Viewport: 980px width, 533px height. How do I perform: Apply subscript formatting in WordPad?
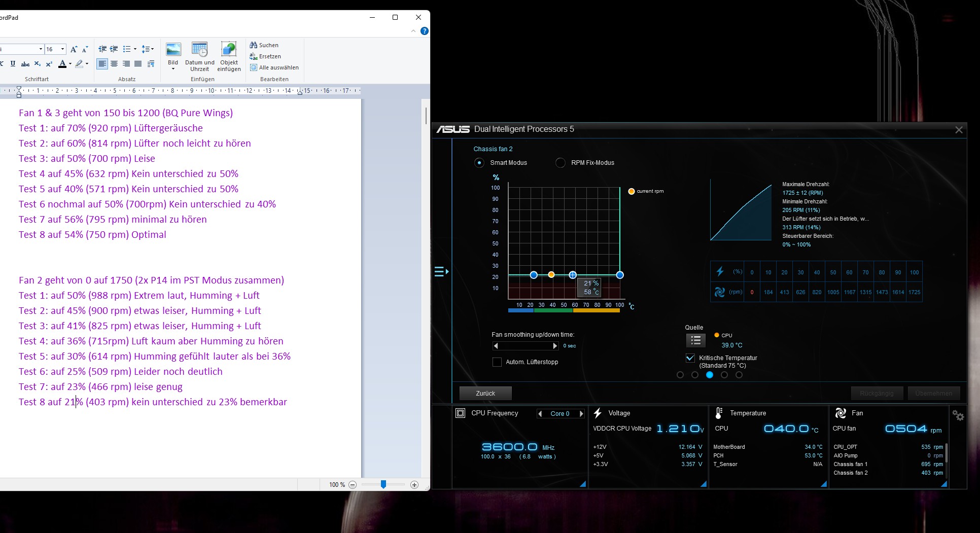(x=37, y=64)
